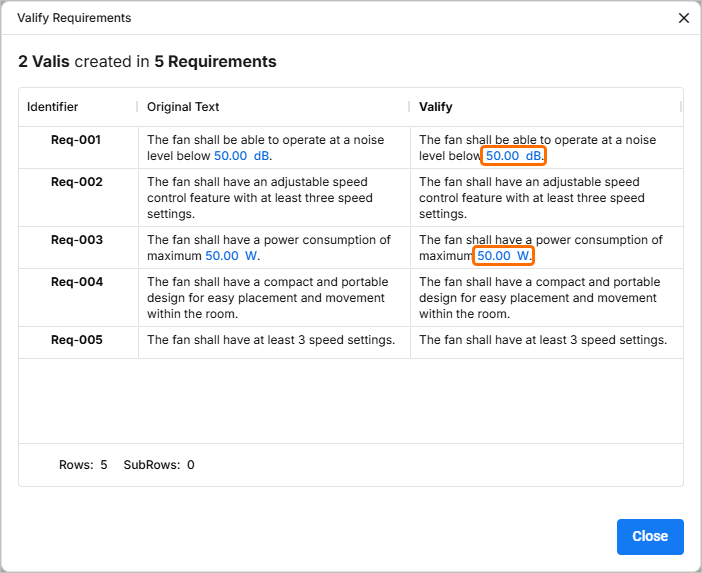Click the highlighted 50.00 dB vali in Valify column
Screen dimensions: 702x573
point(514,156)
